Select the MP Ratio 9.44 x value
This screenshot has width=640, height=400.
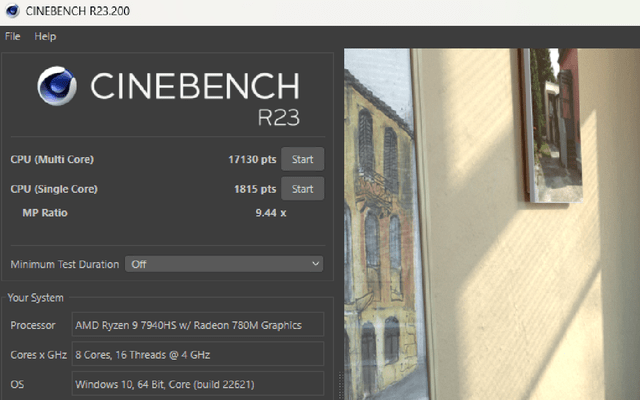[271, 213]
